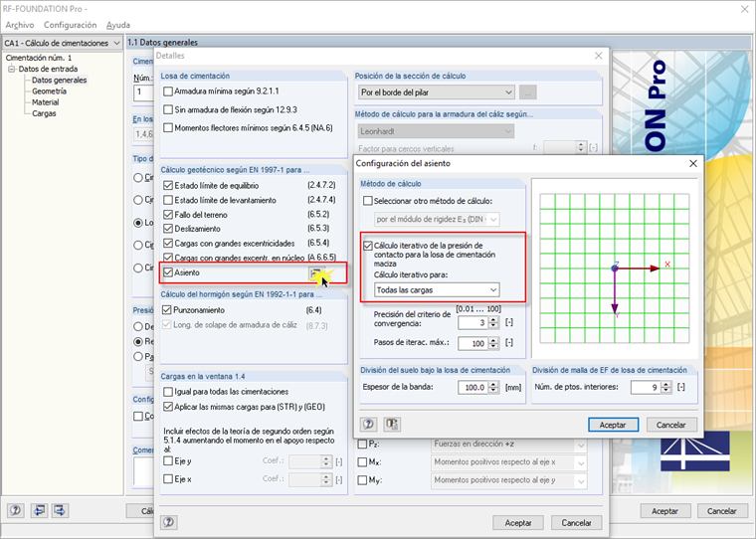This screenshot has width=756, height=539.
Task: Check Seleccionar otro método de cálculo
Action: pos(368,201)
